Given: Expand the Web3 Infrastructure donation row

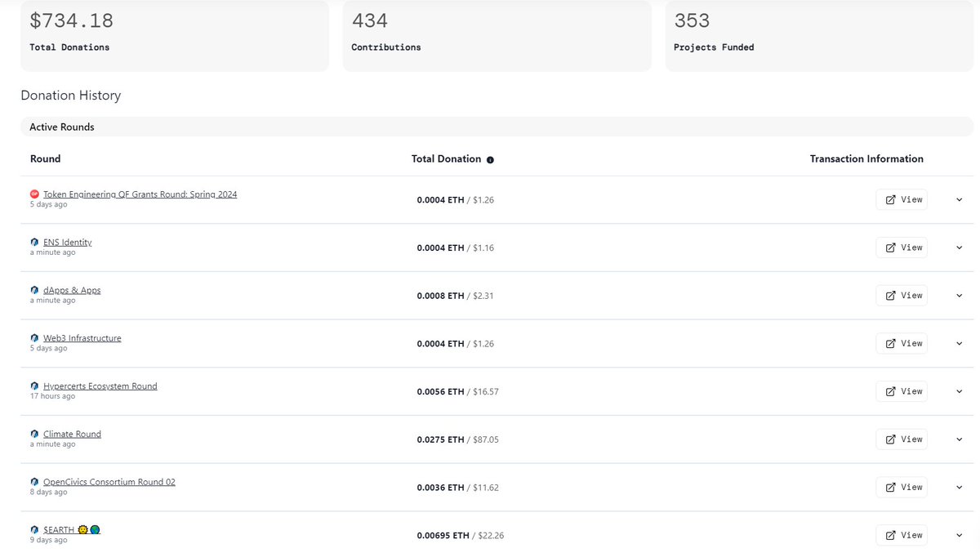Looking at the screenshot, I should 959,344.
